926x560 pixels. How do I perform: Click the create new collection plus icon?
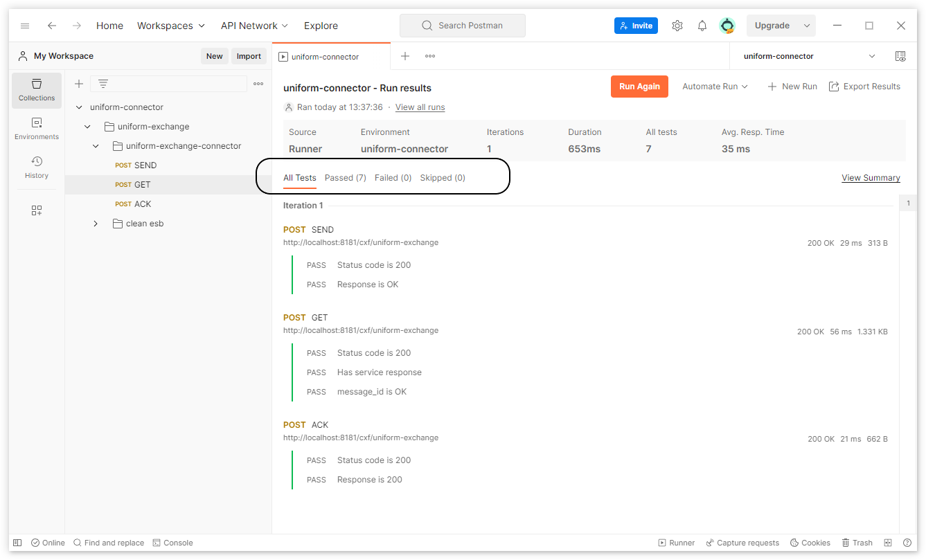pyautogui.click(x=79, y=84)
